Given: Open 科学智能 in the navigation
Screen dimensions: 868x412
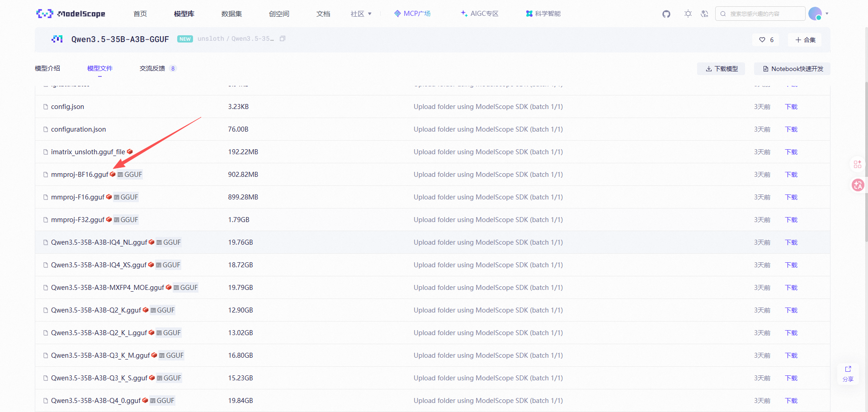Looking at the screenshot, I should click(x=543, y=14).
